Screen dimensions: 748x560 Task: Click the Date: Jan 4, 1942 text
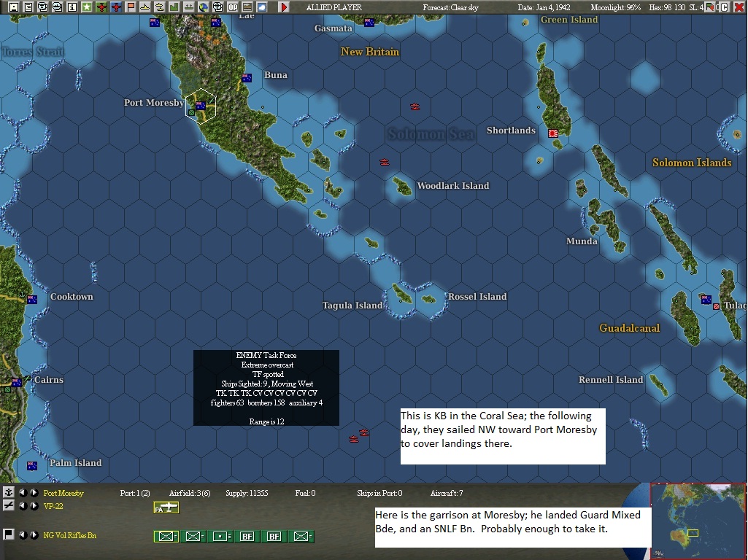click(x=544, y=7)
